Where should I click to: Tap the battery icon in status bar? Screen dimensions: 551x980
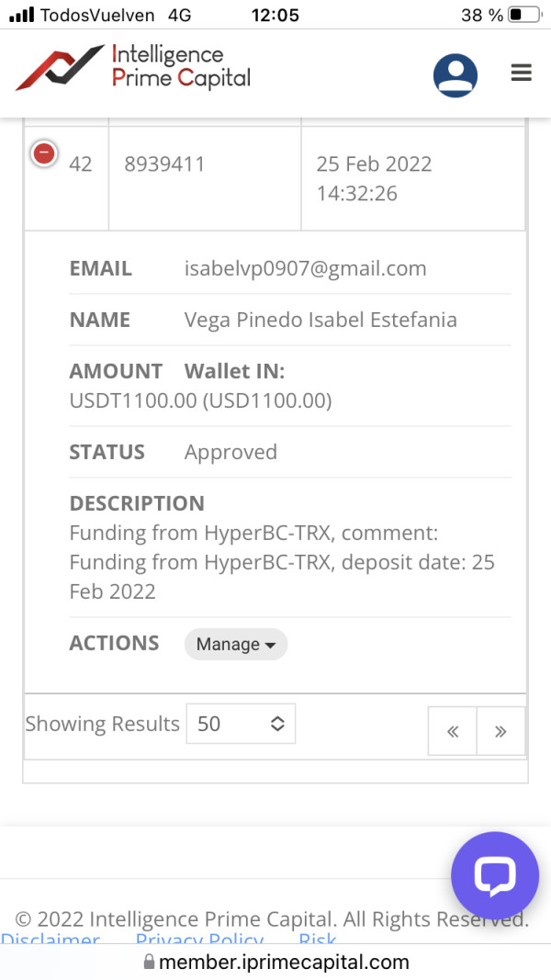(524, 15)
